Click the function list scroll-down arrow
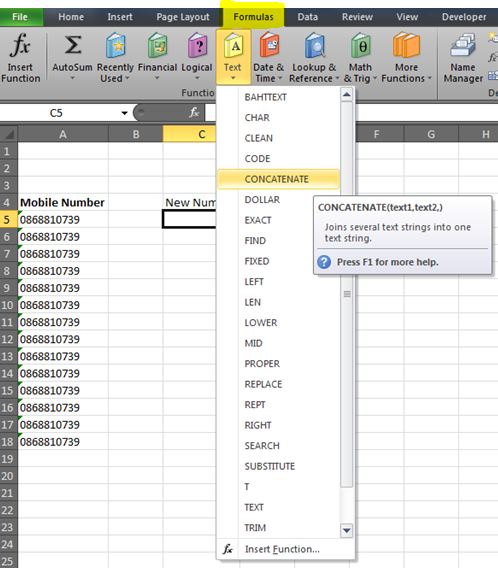The height and width of the screenshot is (568, 498). pyautogui.click(x=347, y=531)
